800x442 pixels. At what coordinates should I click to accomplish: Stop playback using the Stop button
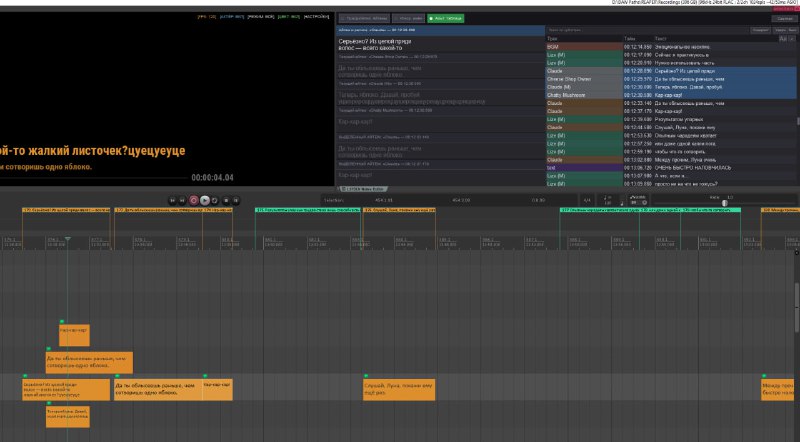(226, 201)
